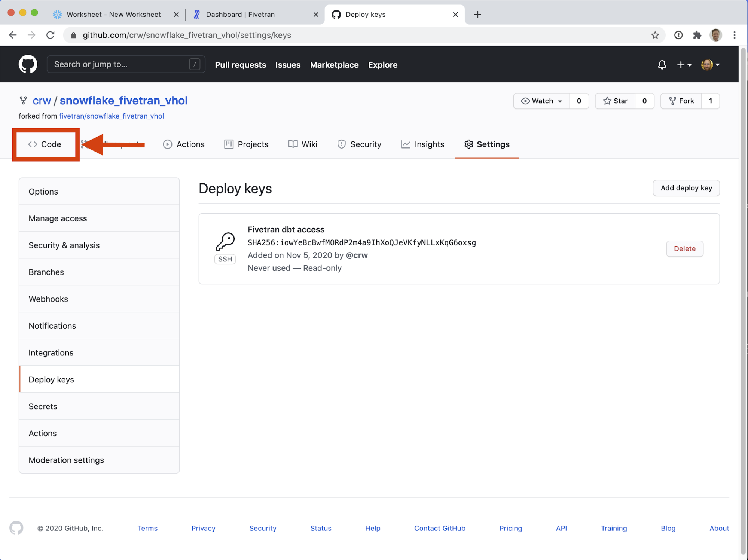The width and height of the screenshot is (748, 560).
Task: Star the repository
Action: tap(615, 101)
